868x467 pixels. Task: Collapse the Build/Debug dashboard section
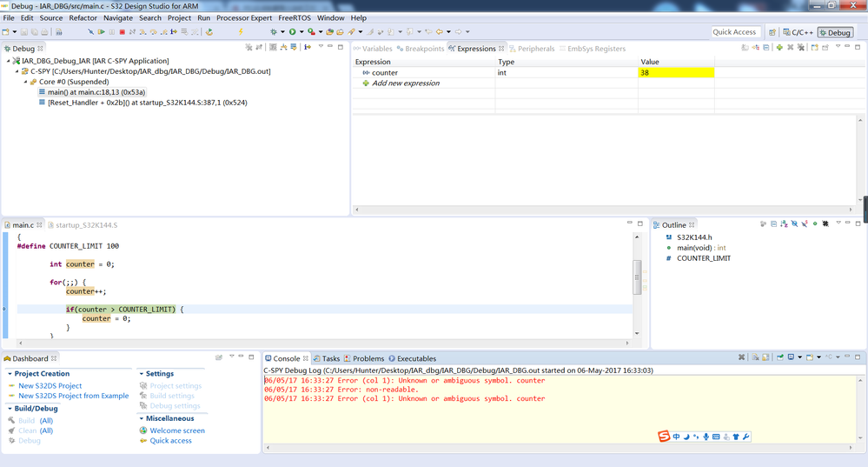pyautogui.click(x=10, y=409)
